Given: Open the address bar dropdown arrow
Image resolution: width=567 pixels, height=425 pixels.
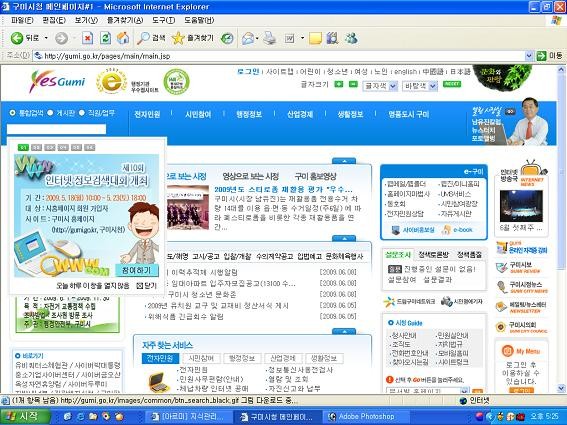Looking at the screenshot, I should point(529,56).
